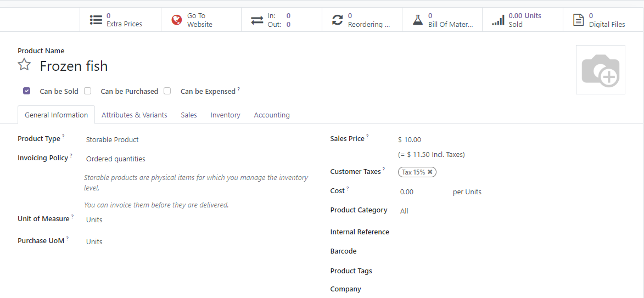Enable the Can be Expensed checkbox

pyautogui.click(x=167, y=91)
